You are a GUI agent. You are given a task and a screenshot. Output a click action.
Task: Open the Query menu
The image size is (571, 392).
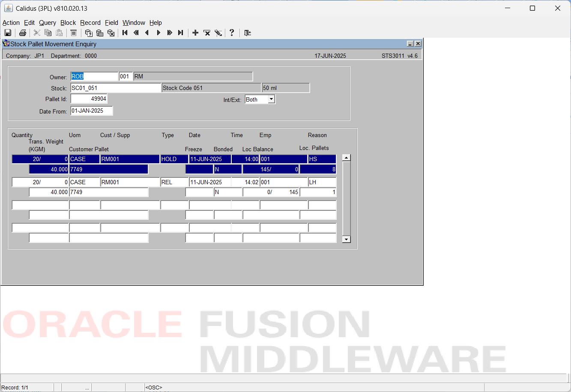(48, 23)
